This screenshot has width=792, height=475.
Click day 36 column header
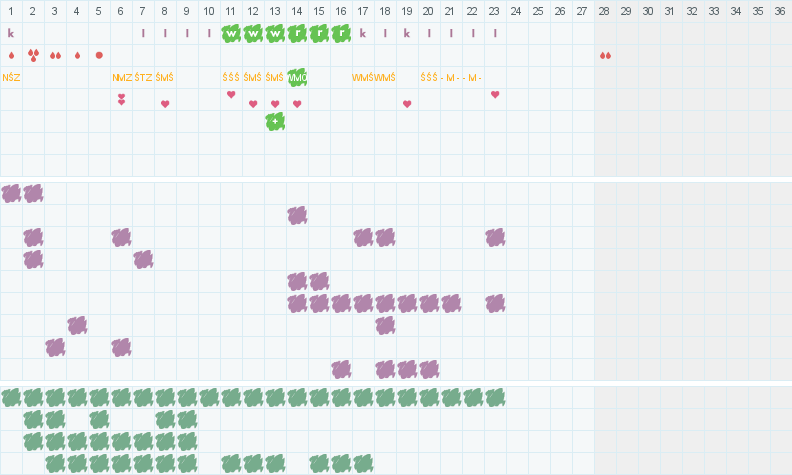click(781, 11)
